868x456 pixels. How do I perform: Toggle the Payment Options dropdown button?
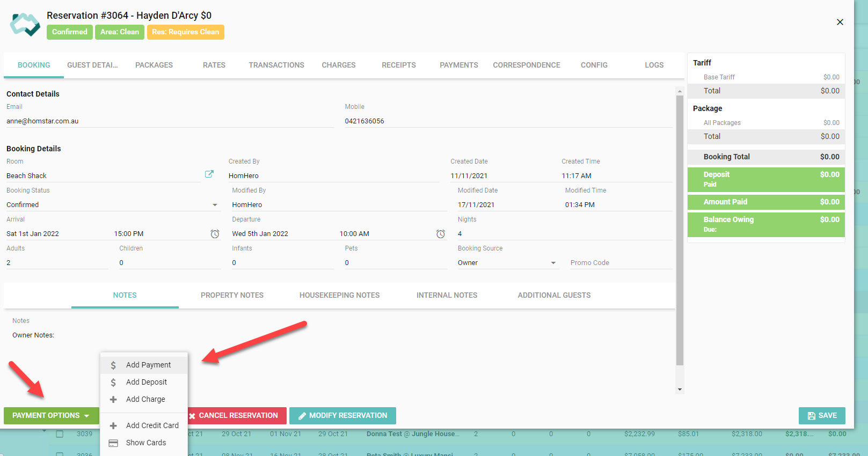point(51,416)
